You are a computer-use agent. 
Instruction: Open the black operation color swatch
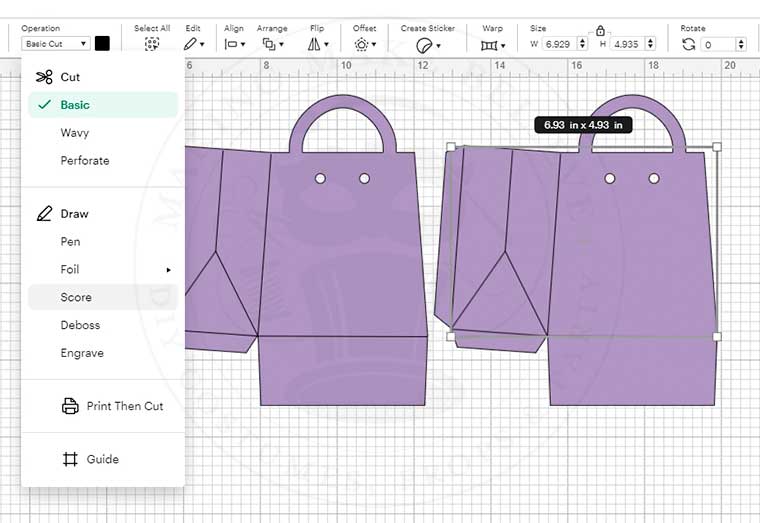pos(102,44)
